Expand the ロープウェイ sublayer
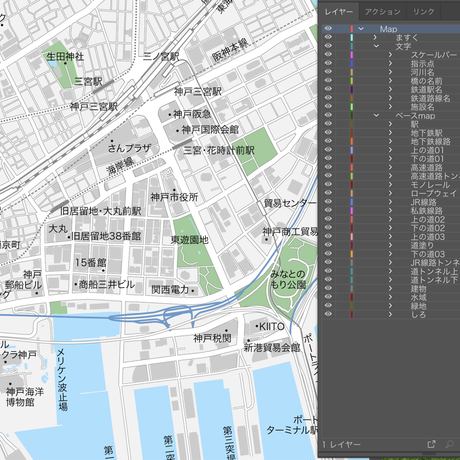 (390, 193)
